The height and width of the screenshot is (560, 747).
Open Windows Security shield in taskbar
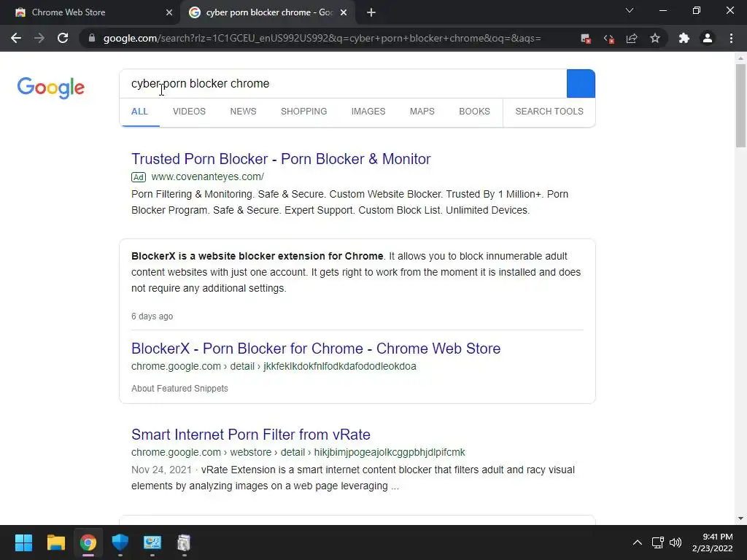pos(120,542)
